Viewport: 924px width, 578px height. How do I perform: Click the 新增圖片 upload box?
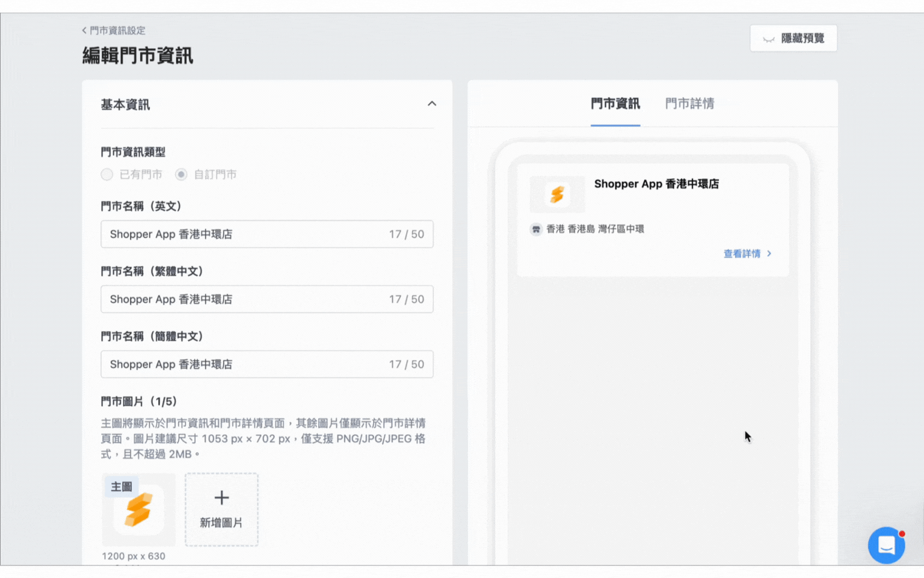[221, 509]
